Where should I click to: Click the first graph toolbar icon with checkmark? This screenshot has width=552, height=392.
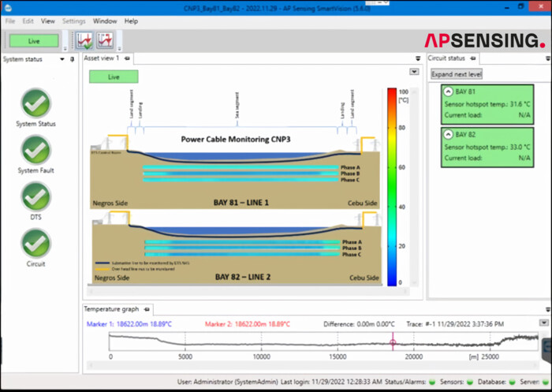[84, 40]
